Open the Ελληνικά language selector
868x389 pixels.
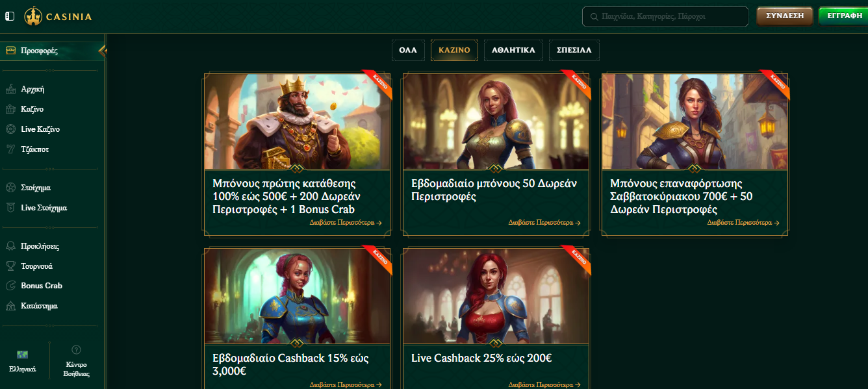pos(23,360)
